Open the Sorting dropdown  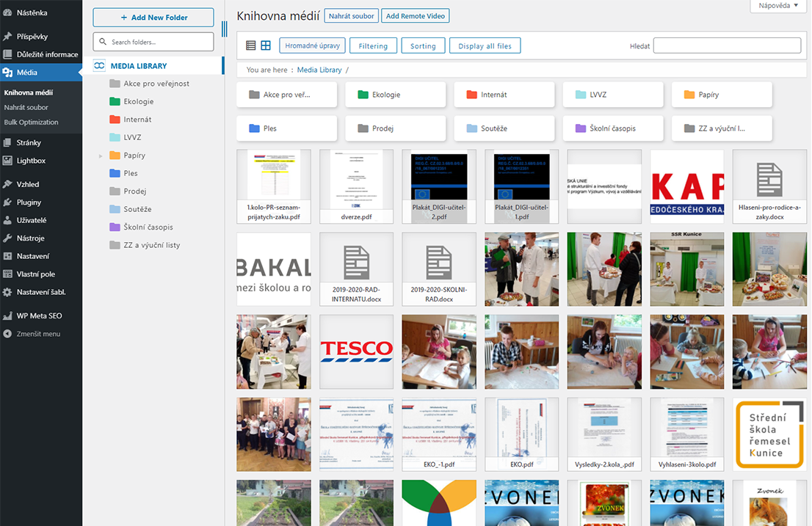(x=423, y=46)
